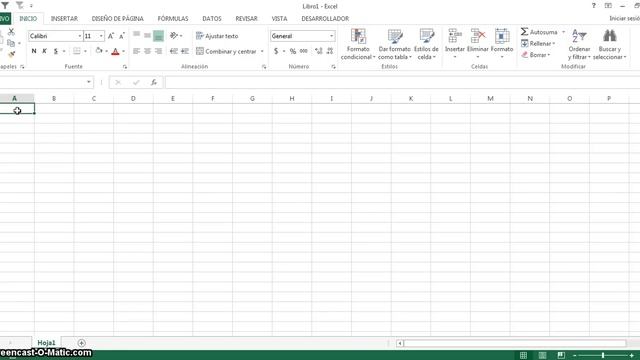Open Formato condicional menu
Screen dimensions: 640x360
point(358,44)
